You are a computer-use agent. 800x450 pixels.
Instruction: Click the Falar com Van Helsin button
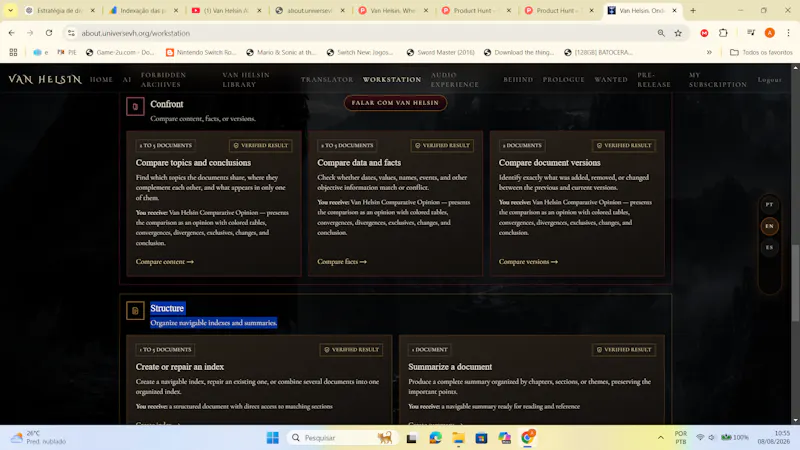395,103
